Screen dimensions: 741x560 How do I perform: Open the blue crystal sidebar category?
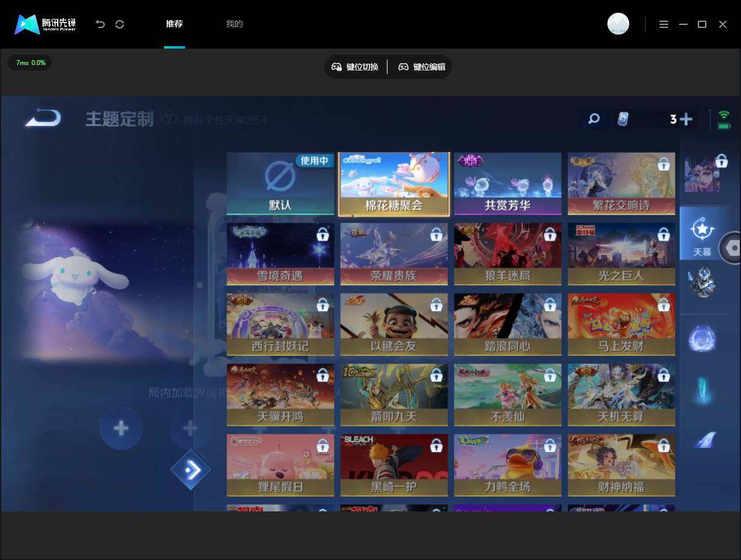[703, 389]
